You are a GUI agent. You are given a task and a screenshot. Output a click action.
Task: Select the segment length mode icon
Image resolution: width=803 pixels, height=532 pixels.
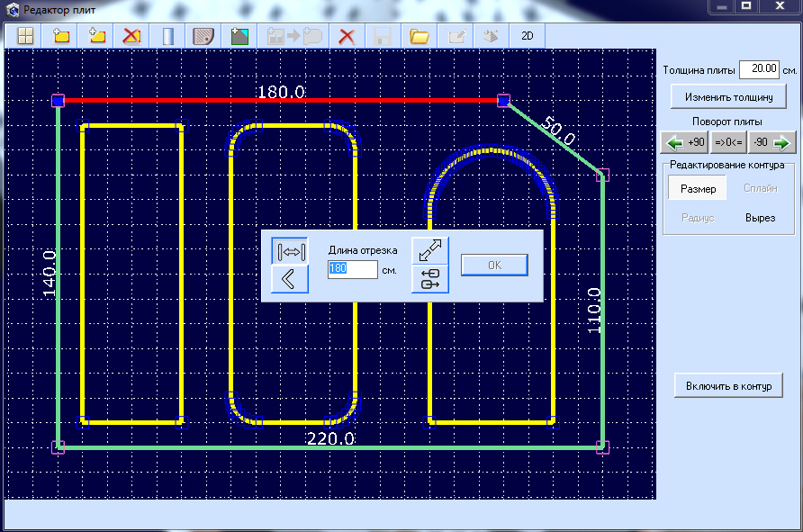click(290, 251)
